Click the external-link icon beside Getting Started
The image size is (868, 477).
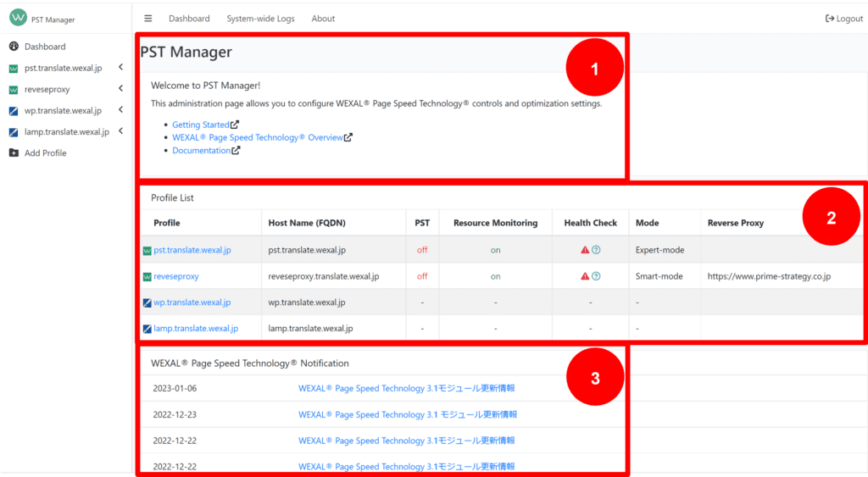pos(235,125)
